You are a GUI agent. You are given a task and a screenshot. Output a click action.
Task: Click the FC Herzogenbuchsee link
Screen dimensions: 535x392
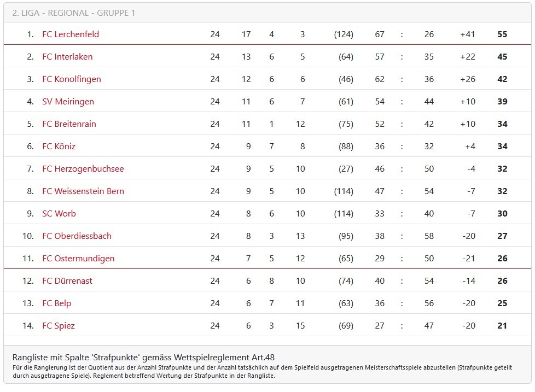(x=83, y=169)
